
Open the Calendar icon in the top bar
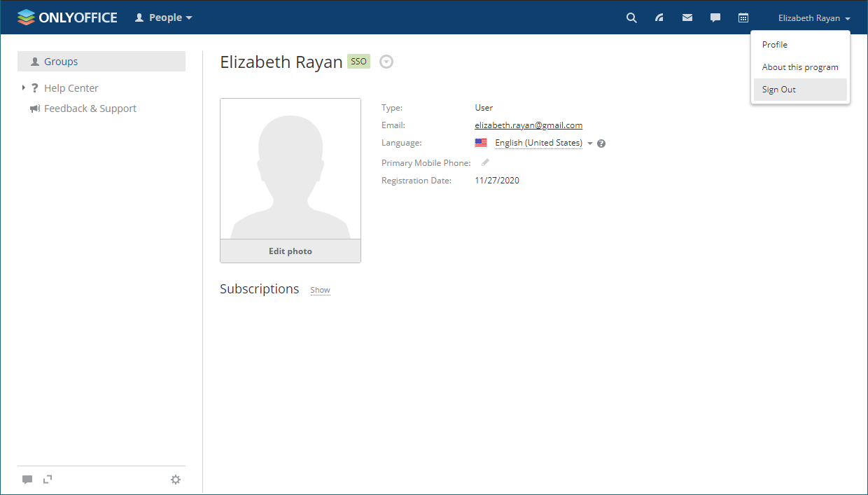pos(743,18)
